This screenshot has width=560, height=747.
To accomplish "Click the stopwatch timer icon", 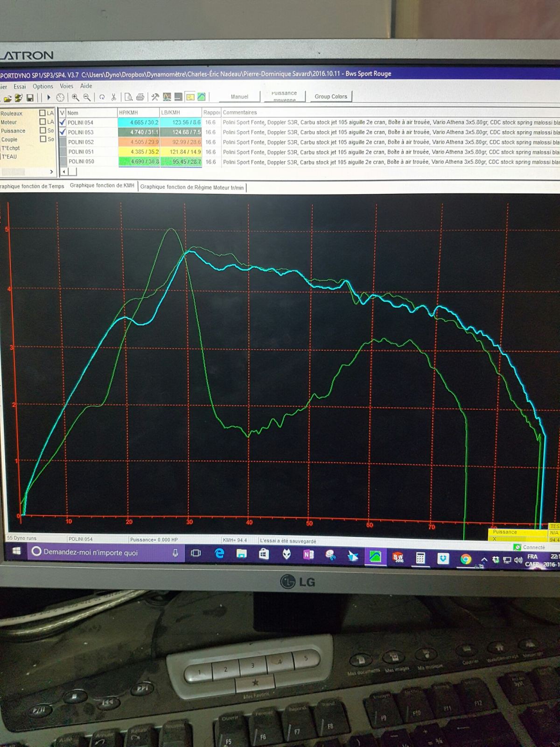I will [x=60, y=98].
